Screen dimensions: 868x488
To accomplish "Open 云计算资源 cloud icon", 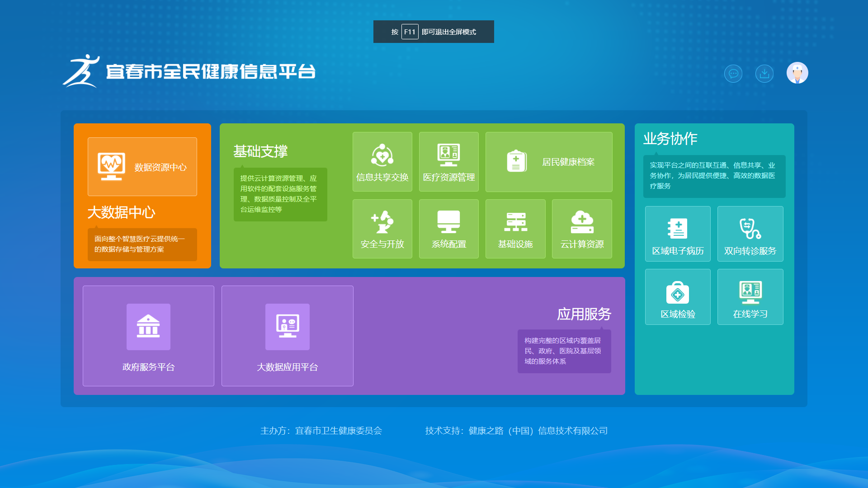I will click(x=582, y=222).
